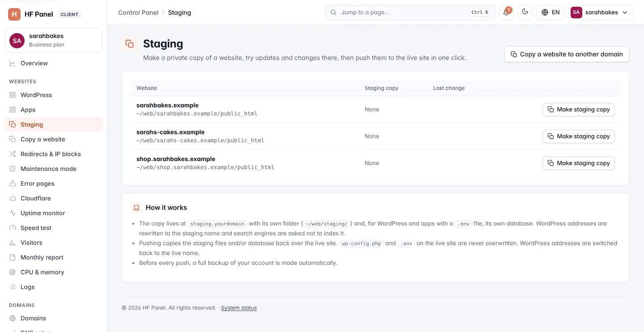Image resolution: width=644 pixels, height=332 pixels.
Task: Click the Logs list icon
Action: 13,287
